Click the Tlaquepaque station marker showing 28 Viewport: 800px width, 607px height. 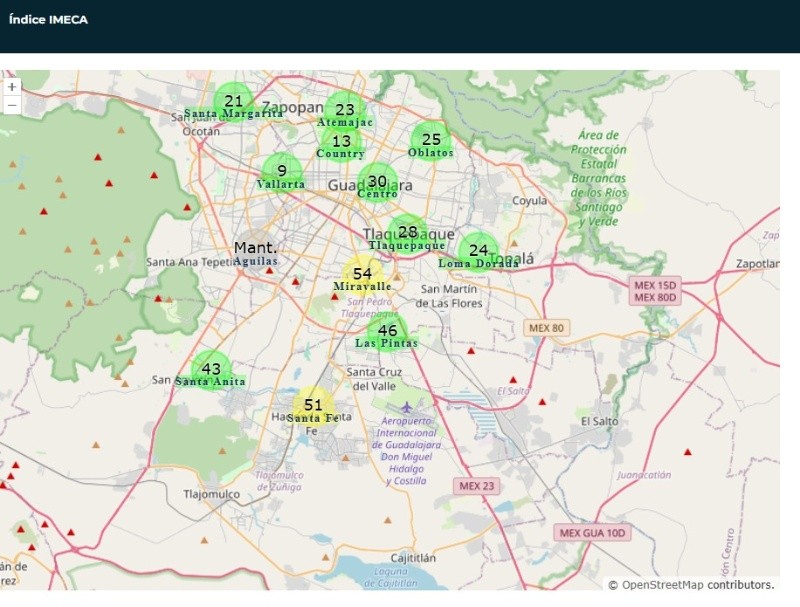point(407,233)
